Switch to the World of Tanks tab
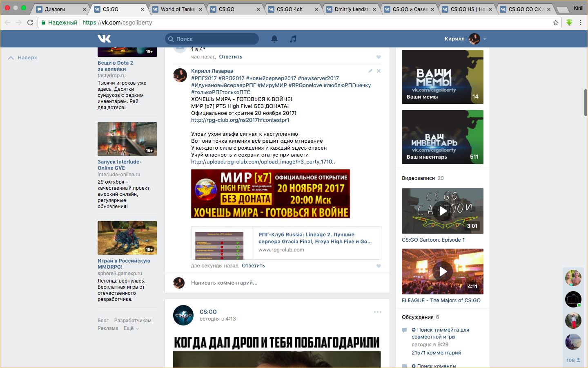 pos(177,9)
